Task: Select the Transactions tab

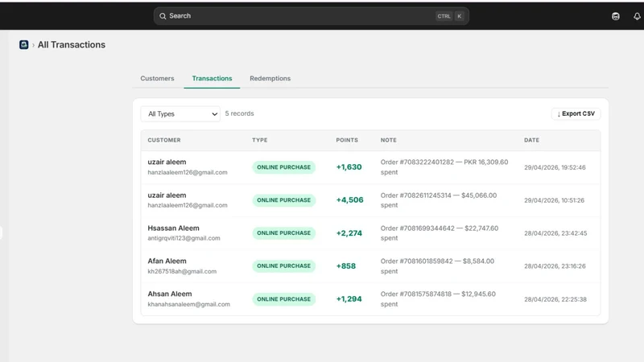Action: (212, 78)
